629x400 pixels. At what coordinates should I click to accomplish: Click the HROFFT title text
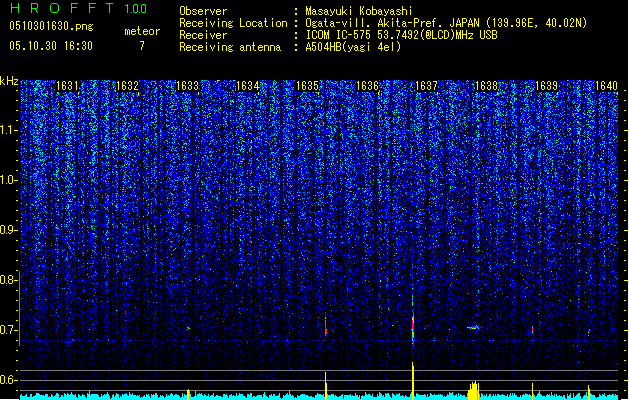pos(62,8)
